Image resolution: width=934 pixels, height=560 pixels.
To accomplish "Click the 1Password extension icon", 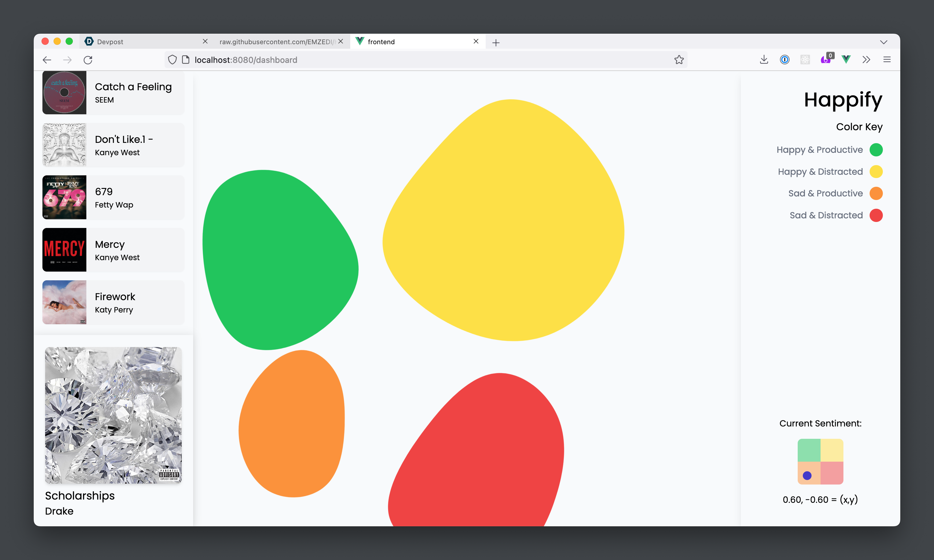I will point(784,60).
